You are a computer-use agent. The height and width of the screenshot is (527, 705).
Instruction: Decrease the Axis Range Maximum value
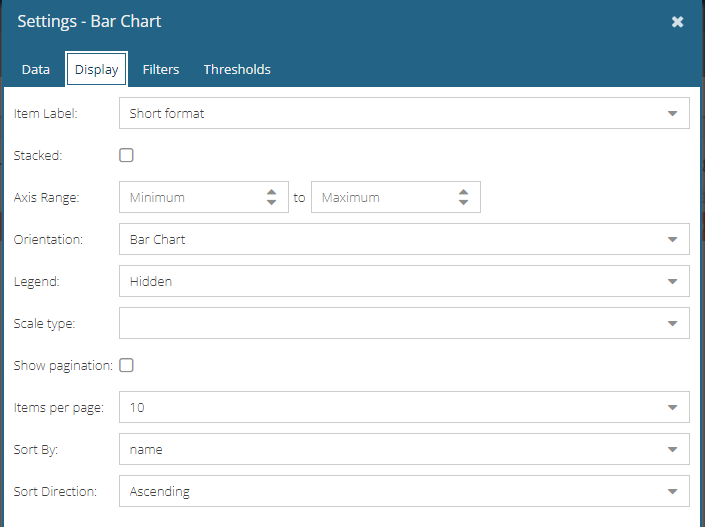tap(463, 202)
